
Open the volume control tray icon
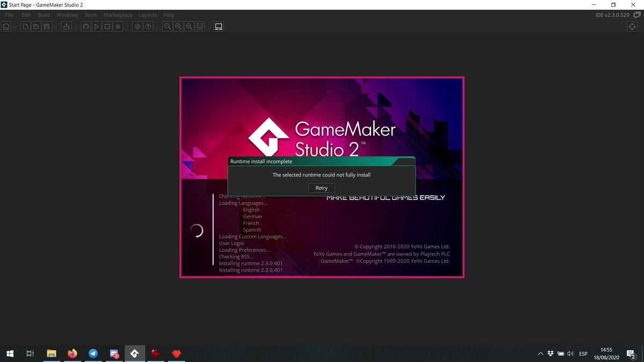[570, 354]
